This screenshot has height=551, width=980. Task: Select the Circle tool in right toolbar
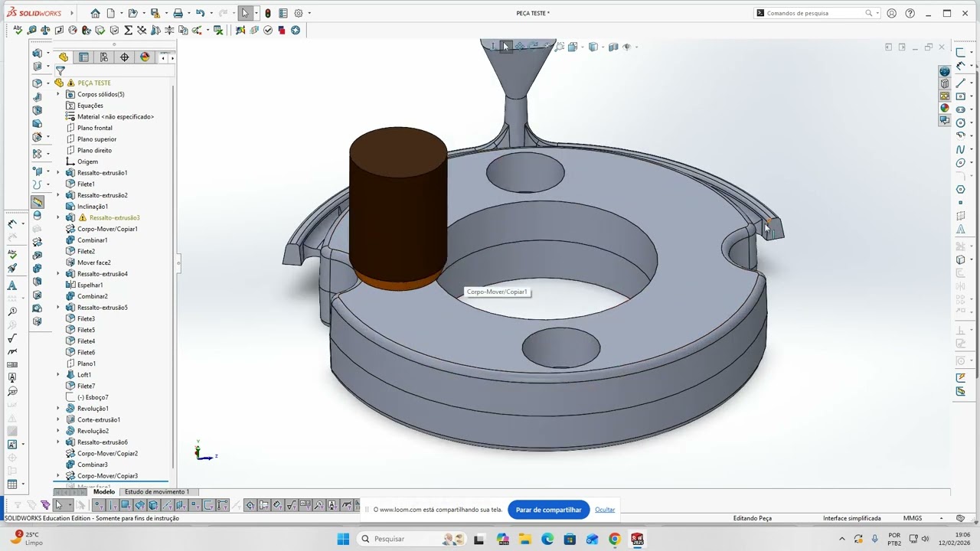point(960,122)
